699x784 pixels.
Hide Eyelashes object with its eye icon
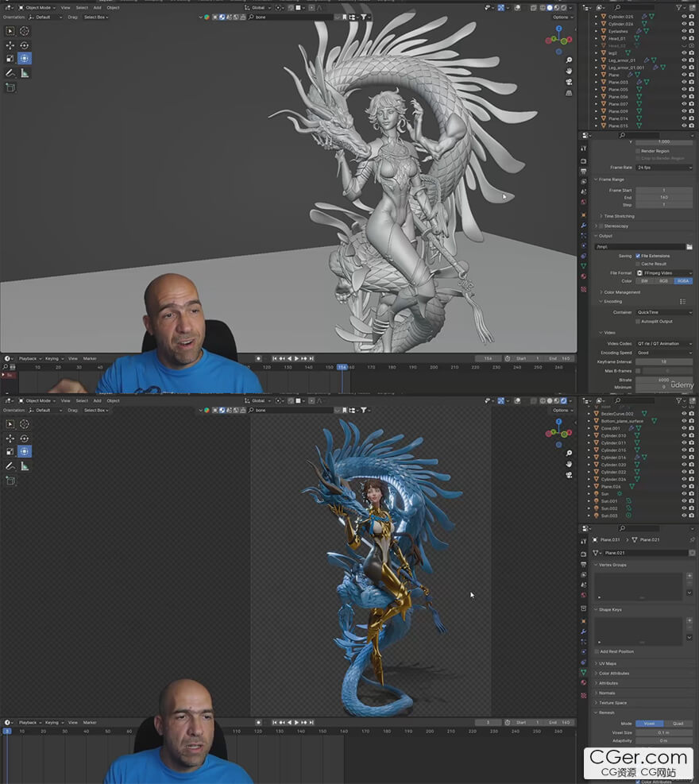(x=684, y=31)
